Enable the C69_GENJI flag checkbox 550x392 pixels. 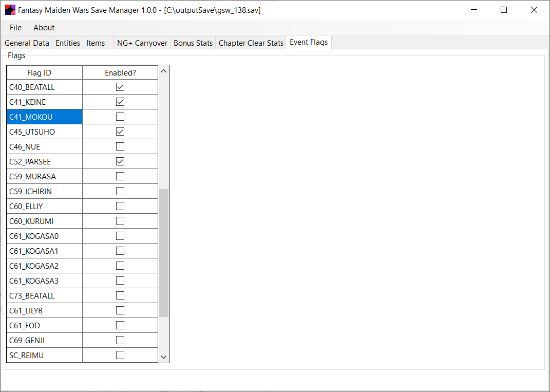pos(120,341)
